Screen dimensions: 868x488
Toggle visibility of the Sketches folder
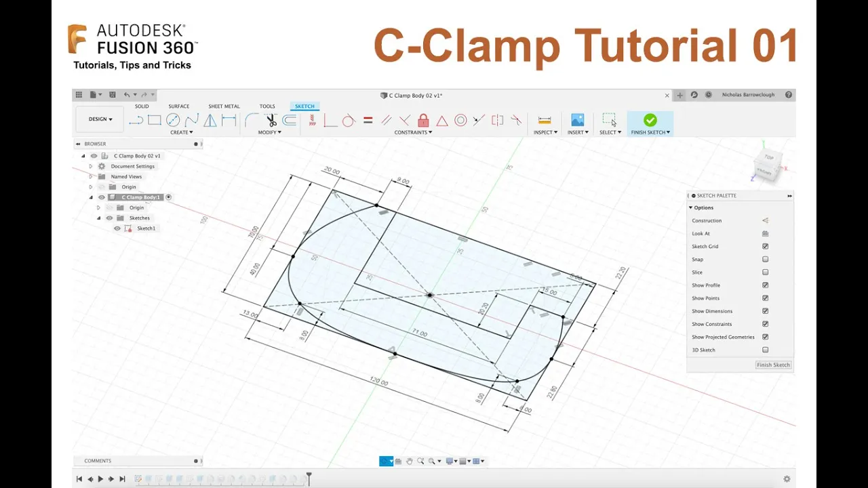tap(109, 218)
